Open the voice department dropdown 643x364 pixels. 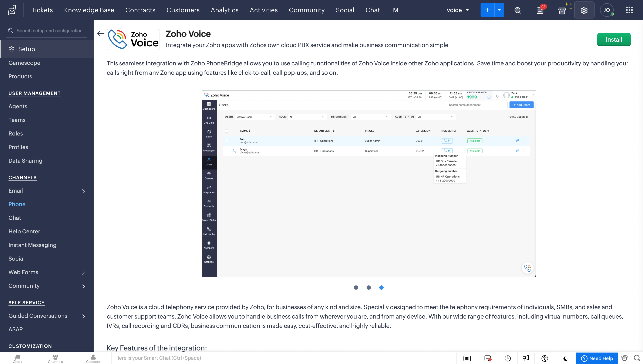pos(458,10)
